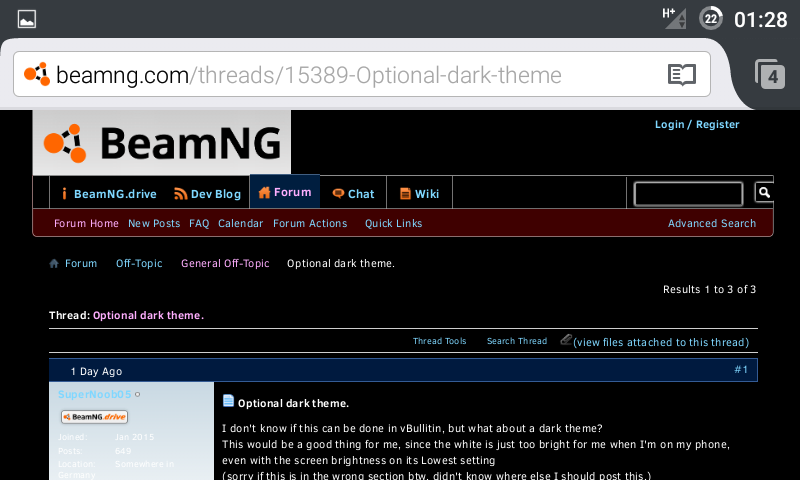Expand the Forum Actions menu
This screenshot has width=800, height=480.
(x=310, y=223)
